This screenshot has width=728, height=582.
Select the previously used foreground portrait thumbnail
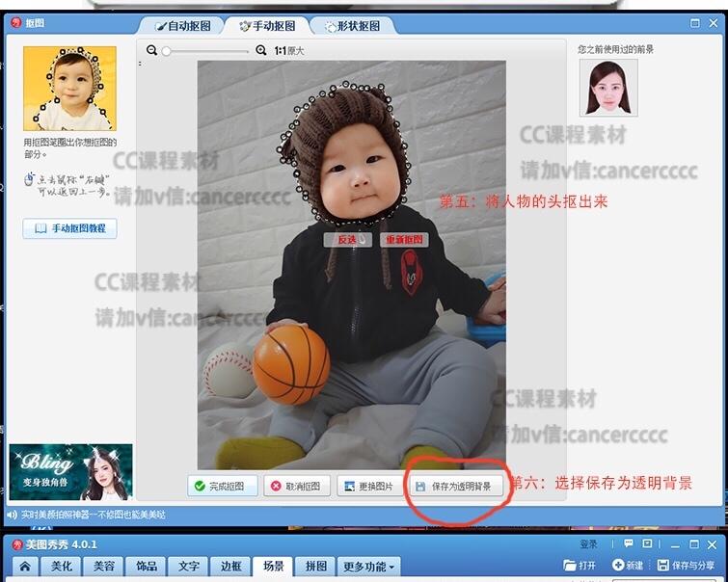(x=608, y=88)
